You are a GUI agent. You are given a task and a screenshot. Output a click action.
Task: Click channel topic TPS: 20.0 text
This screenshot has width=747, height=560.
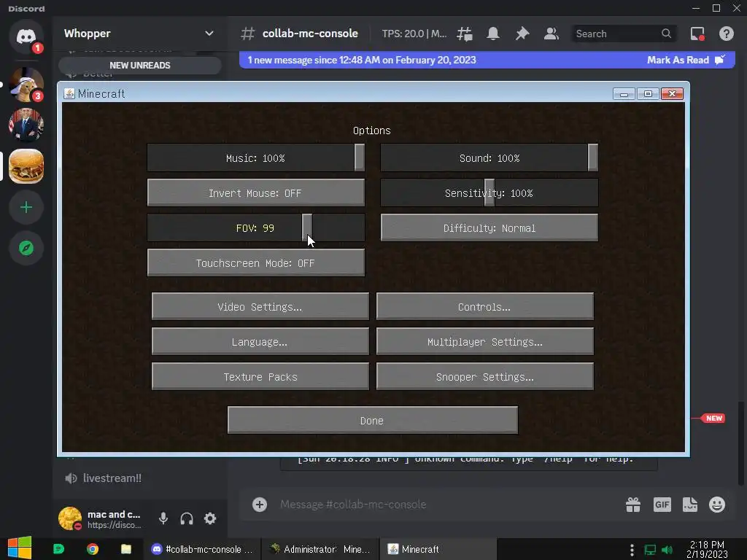click(414, 34)
